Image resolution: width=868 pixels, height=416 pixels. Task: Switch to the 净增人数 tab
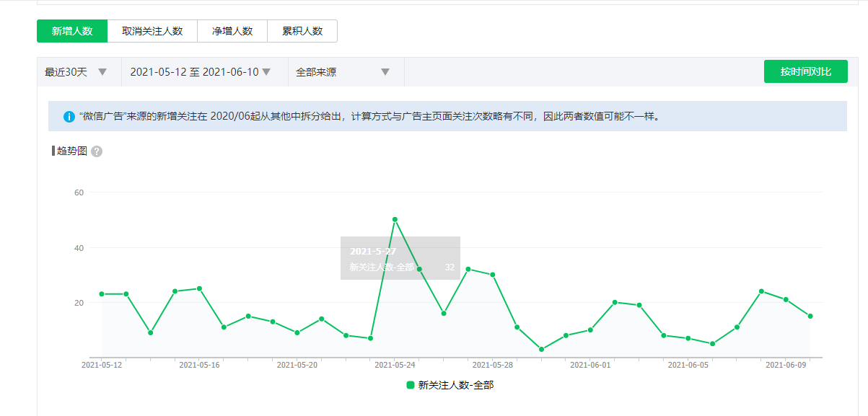click(232, 31)
